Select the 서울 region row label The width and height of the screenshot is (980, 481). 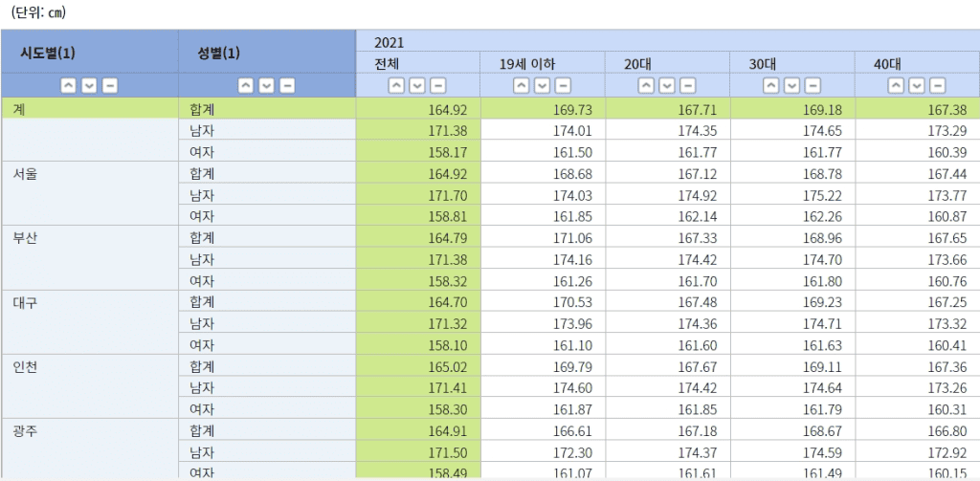pyautogui.click(x=26, y=174)
